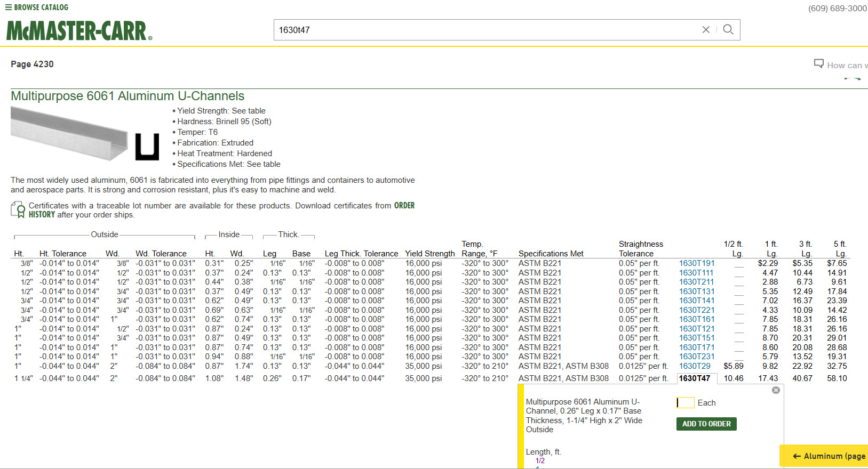Close the 1630T47 order popup

click(x=776, y=390)
